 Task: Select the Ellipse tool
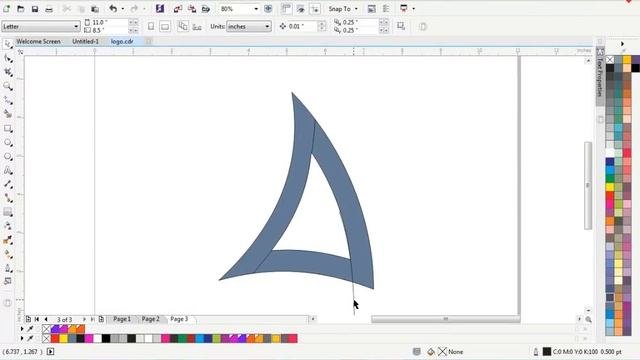(8, 142)
